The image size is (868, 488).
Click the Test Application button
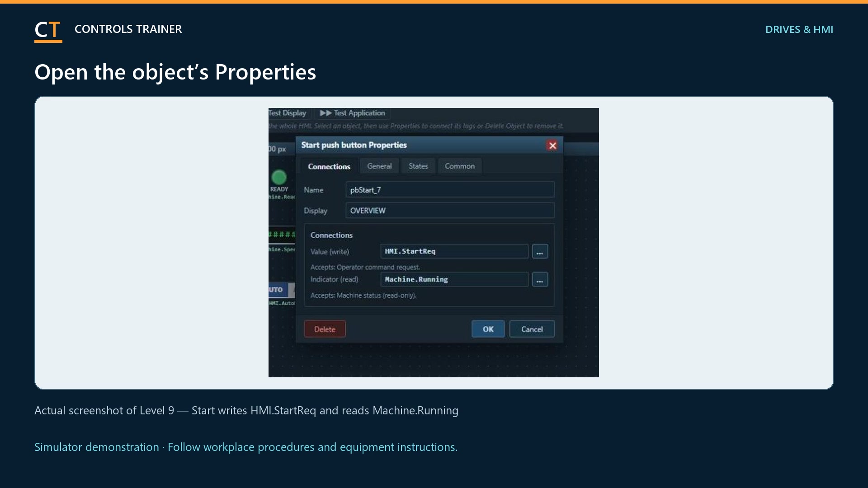(353, 113)
